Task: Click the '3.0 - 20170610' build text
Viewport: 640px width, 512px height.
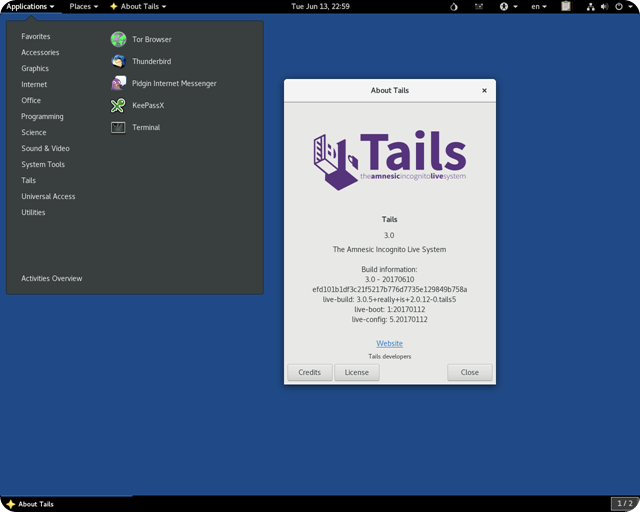Action: (x=389, y=279)
